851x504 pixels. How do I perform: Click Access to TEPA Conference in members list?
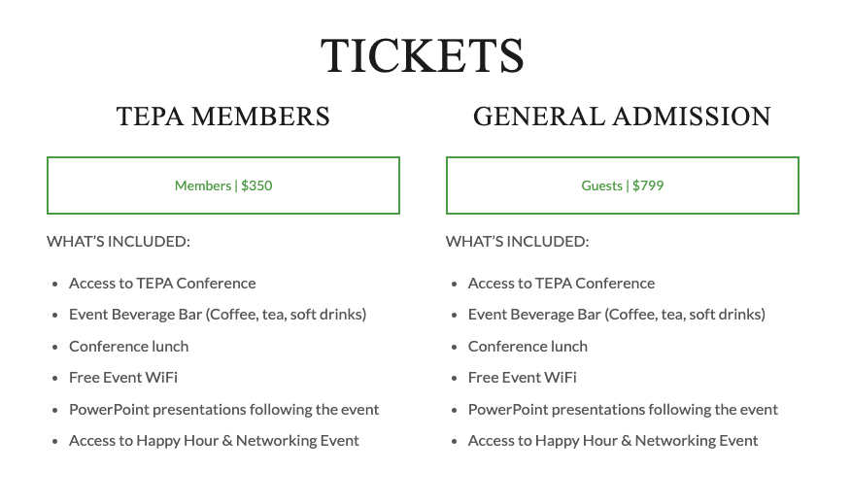click(x=162, y=284)
